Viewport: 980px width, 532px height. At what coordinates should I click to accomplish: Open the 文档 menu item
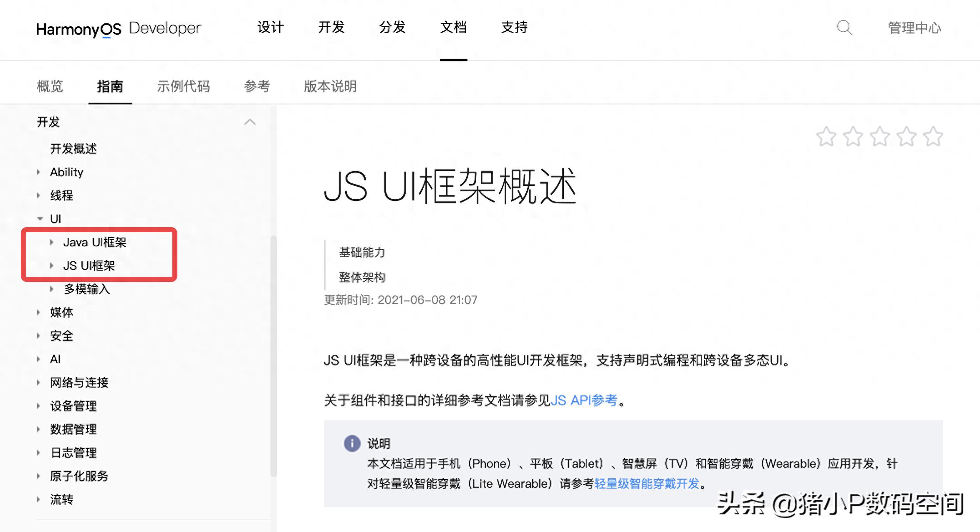point(453,28)
